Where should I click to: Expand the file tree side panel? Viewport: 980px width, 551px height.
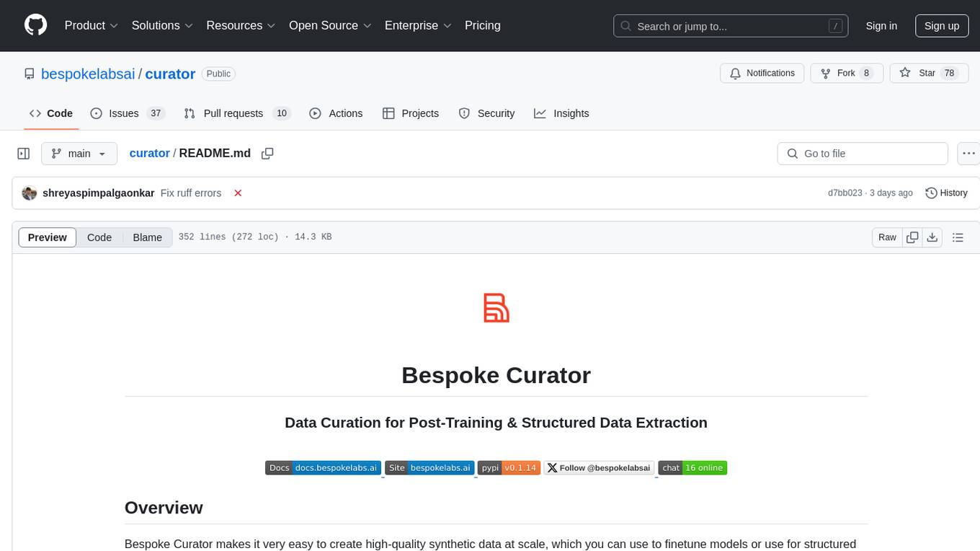point(23,154)
